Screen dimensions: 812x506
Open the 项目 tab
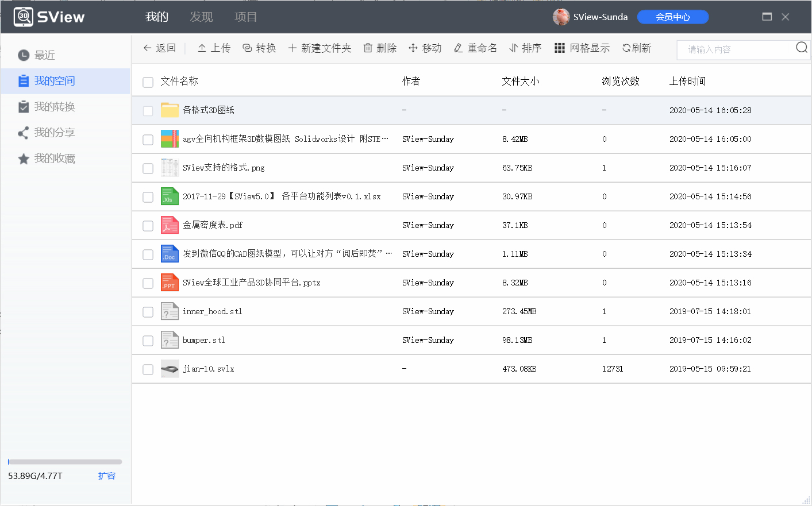coord(245,17)
